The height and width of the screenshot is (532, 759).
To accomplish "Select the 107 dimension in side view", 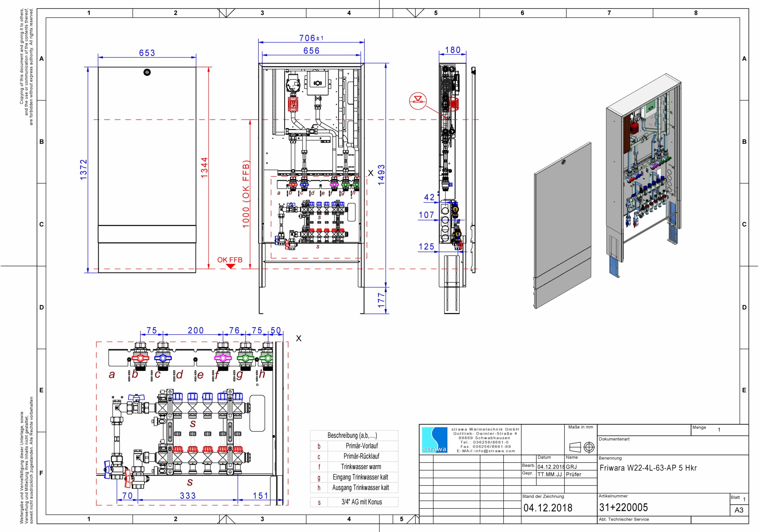I will pyautogui.click(x=426, y=215).
